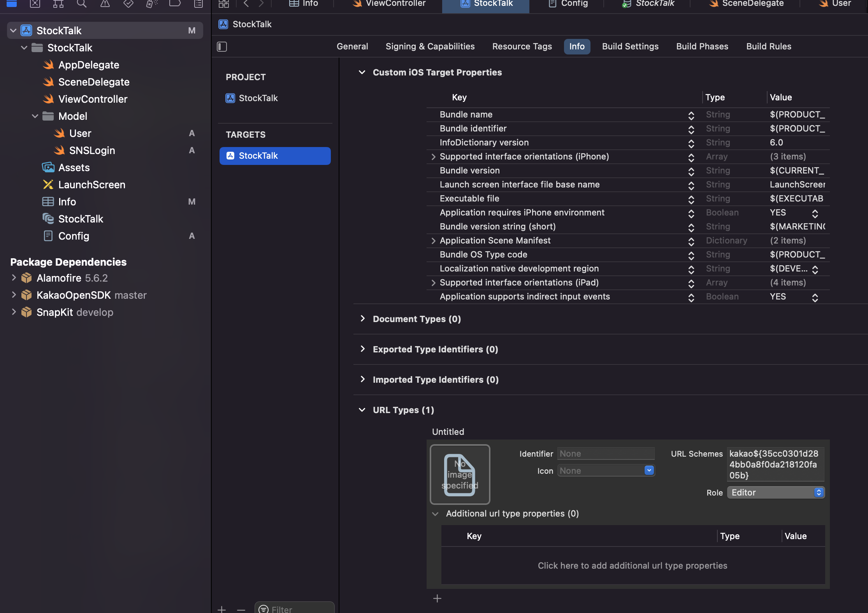Viewport: 868px width, 613px height.
Task: Open Signing & Capabilities tab
Action: pyautogui.click(x=430, y=47)
